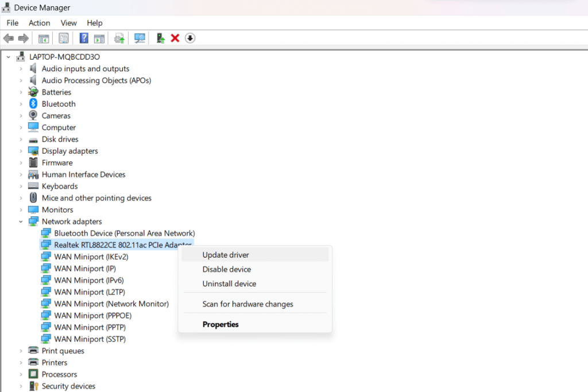Click the Properties sheet toolbar icon
This screenshot has width=588, height=392.
(64, 38)
